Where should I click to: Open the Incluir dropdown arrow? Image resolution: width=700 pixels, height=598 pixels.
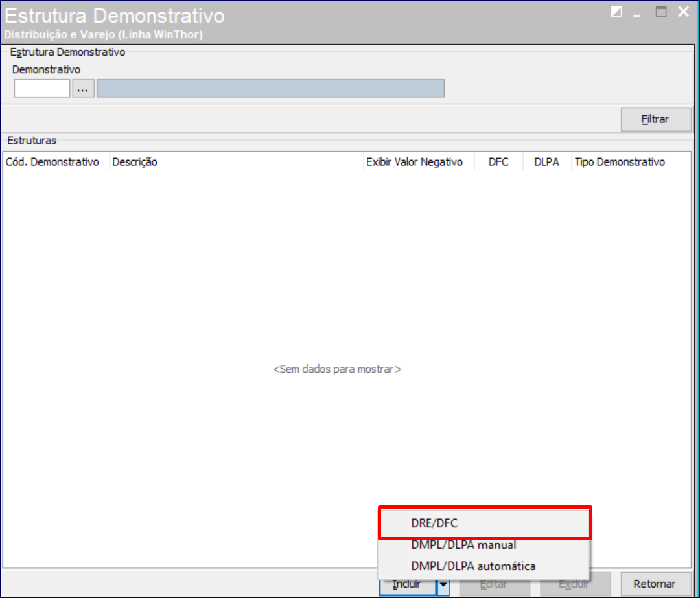443,584
